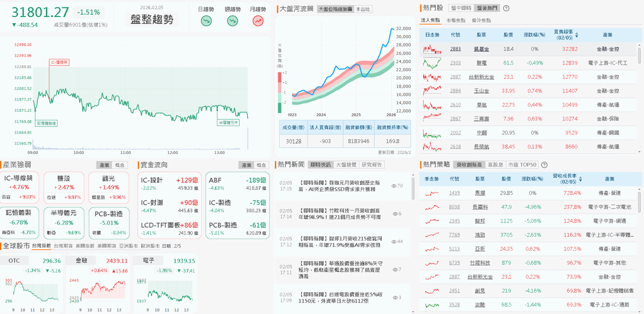Screen dimensions: 644x314
Task: Click the IC-導線架 marker on main chart
Action: click(x=59, y=62)
